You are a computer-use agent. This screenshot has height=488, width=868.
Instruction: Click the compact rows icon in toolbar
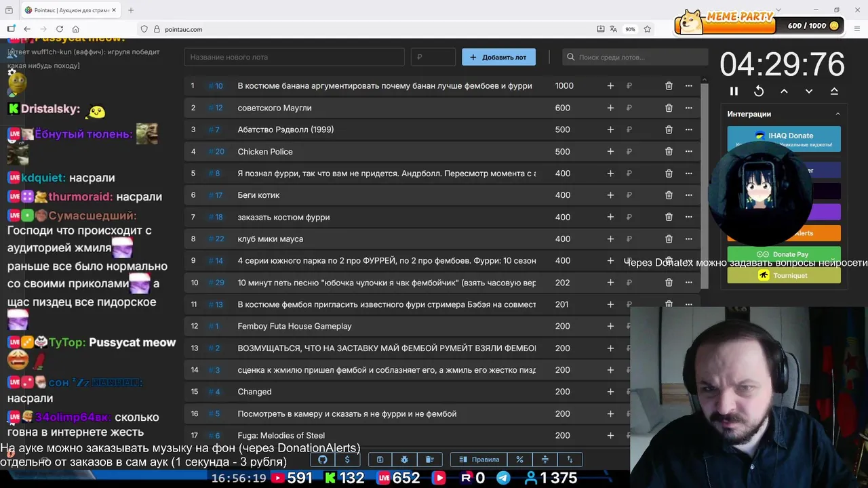click(545, 460)
